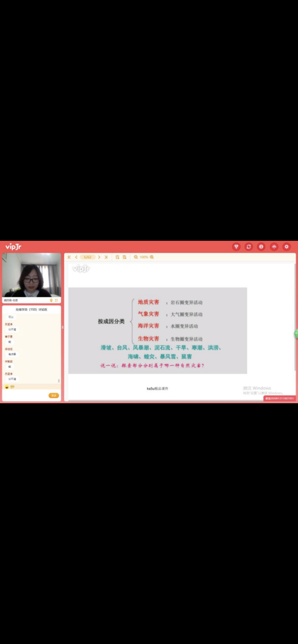
Task: Expand the teacher video to fullscreen
Action: coord(56,300)
